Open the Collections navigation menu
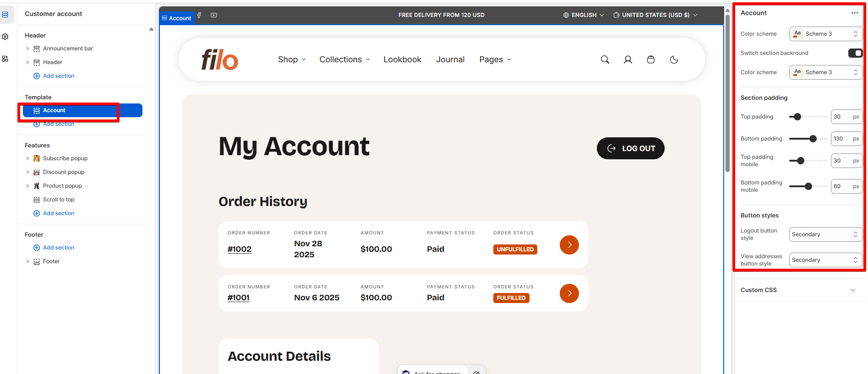Viewport: 868px width, 374px height. 344,60
